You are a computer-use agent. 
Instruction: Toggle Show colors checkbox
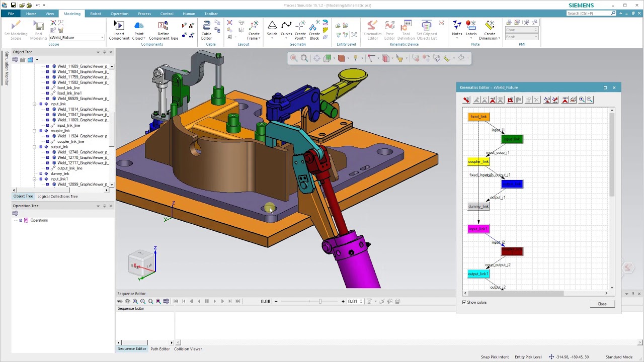click(464, 302)
